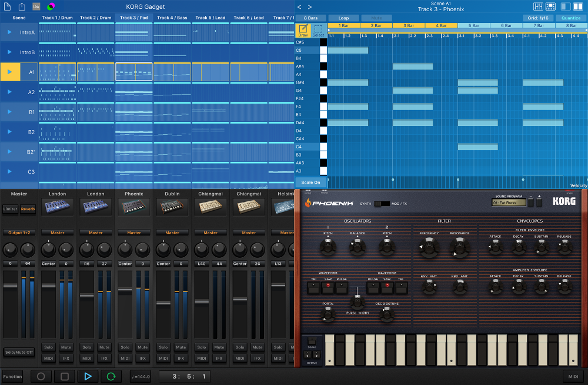This screenshot has height=385, width=588.
Task: Toggle the Scale On button
Action: 311,182
